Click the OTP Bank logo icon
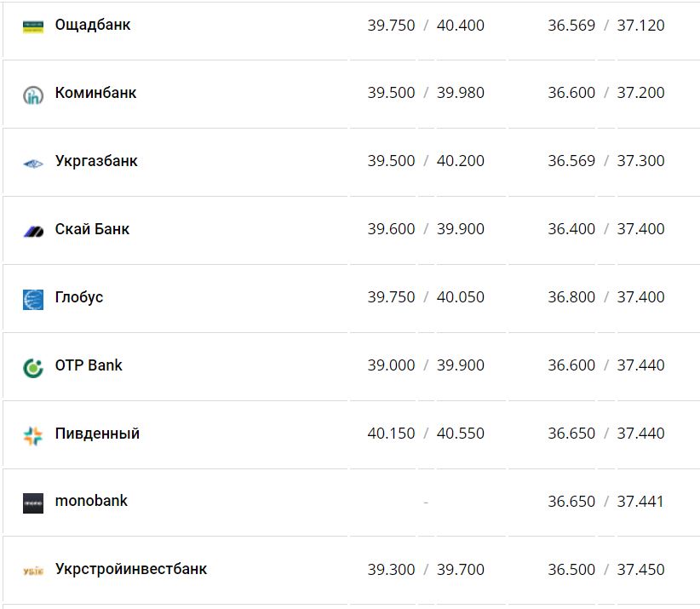Viewport: 700px width, 609px height. point(33,367)
